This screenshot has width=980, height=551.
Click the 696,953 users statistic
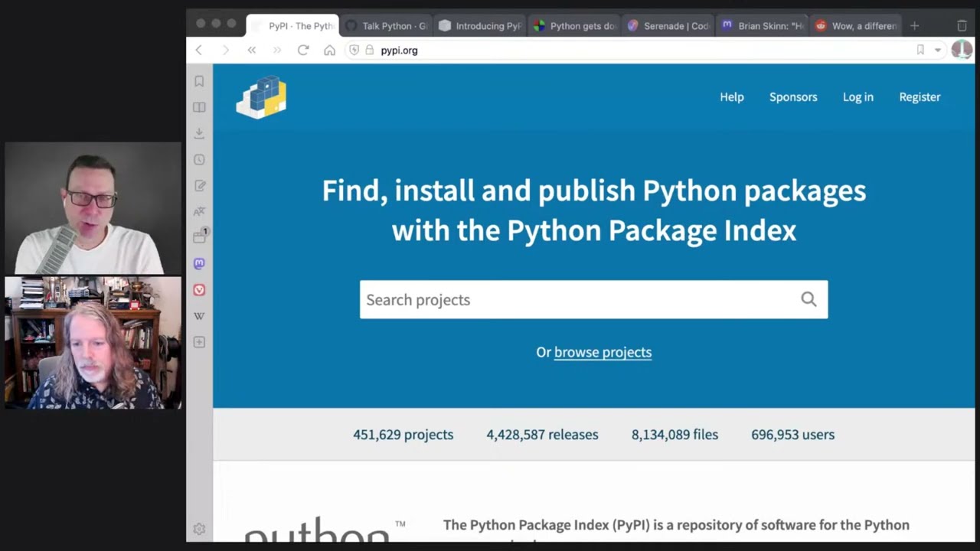tap(792, 434)
